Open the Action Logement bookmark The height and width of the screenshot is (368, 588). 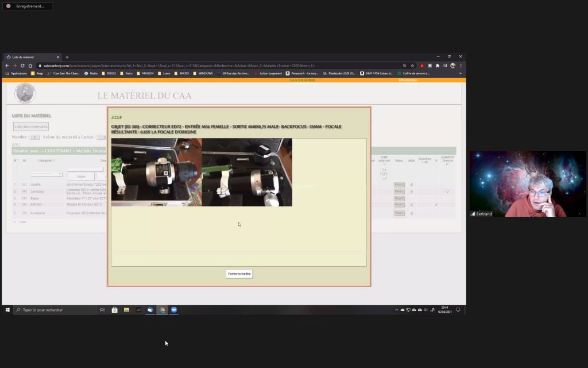click(x=268, y=74)
